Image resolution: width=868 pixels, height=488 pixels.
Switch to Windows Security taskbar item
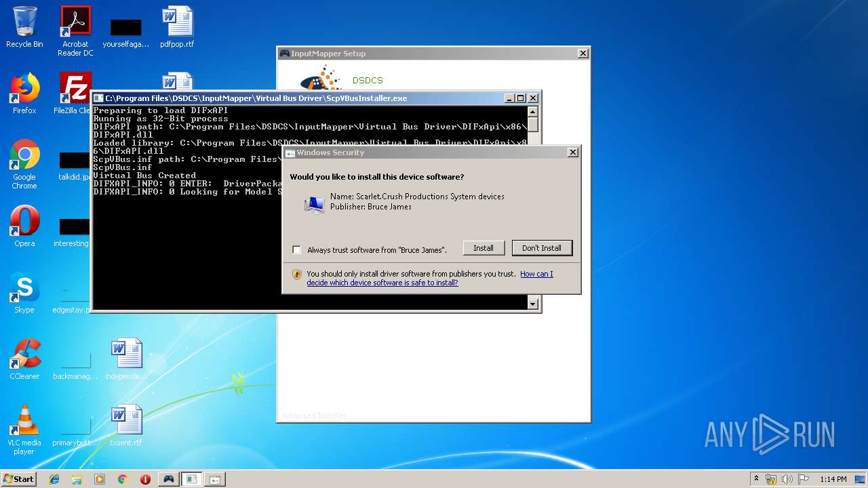(215, 479)
